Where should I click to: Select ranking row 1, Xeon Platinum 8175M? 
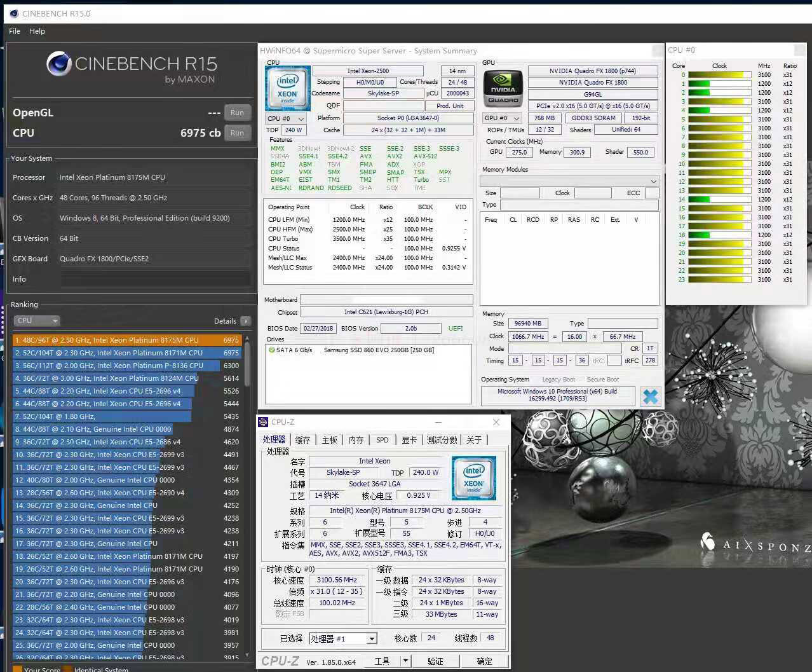click(127, 340)
